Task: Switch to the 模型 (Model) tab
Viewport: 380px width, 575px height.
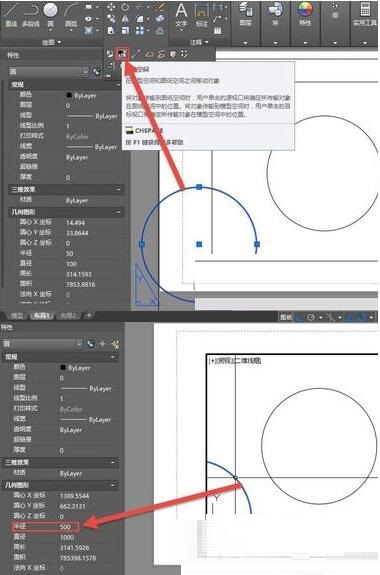Action: point(17,316)
